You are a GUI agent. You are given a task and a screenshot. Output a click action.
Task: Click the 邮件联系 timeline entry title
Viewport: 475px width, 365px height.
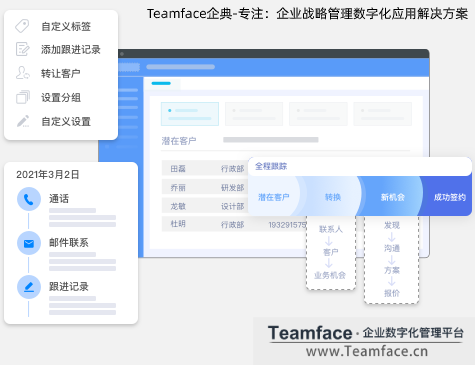point(69,243)
